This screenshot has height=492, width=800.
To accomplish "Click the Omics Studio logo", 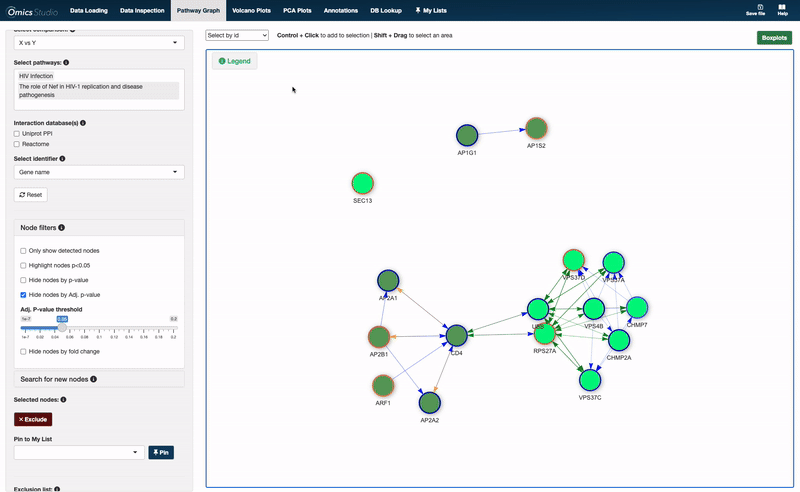I will pyautogui.click(x=30, y=10).
